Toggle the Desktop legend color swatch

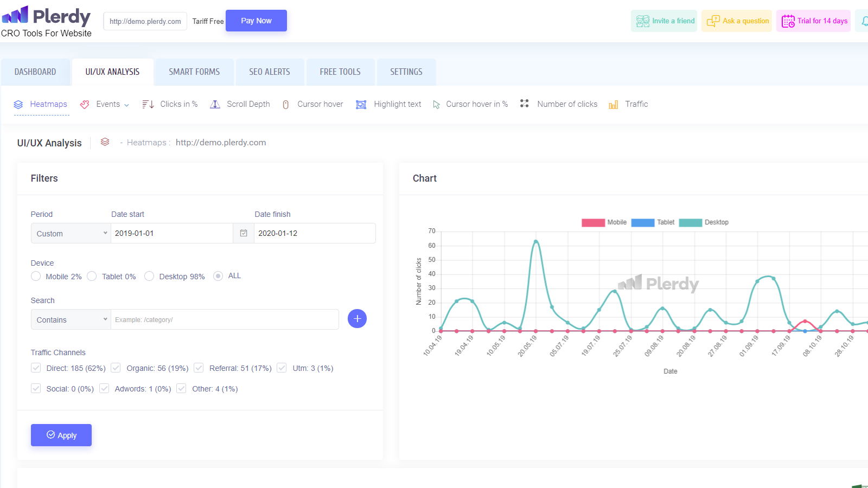tap(691, 222)
